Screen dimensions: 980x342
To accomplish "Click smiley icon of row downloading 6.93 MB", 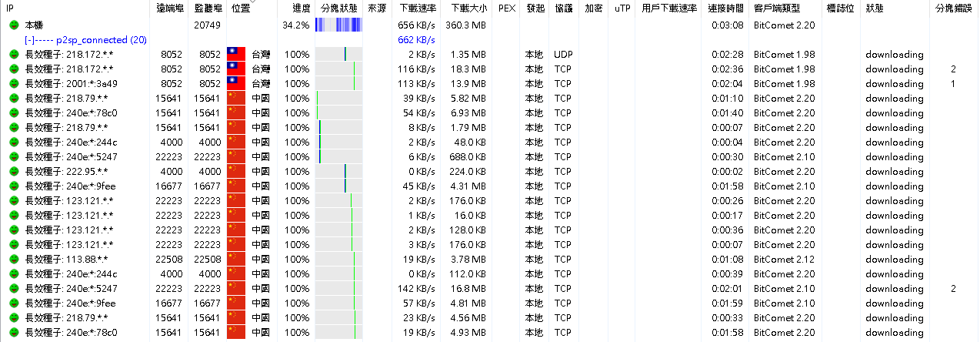I will (14, 113).
